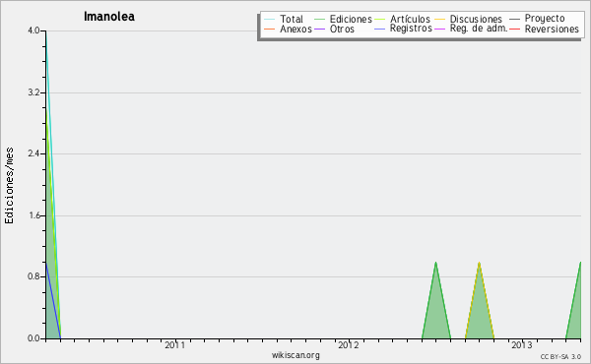Click the 2011 x-axis label
The width and height of the screenshot is (591, 364).
click(x=175, y=344)
